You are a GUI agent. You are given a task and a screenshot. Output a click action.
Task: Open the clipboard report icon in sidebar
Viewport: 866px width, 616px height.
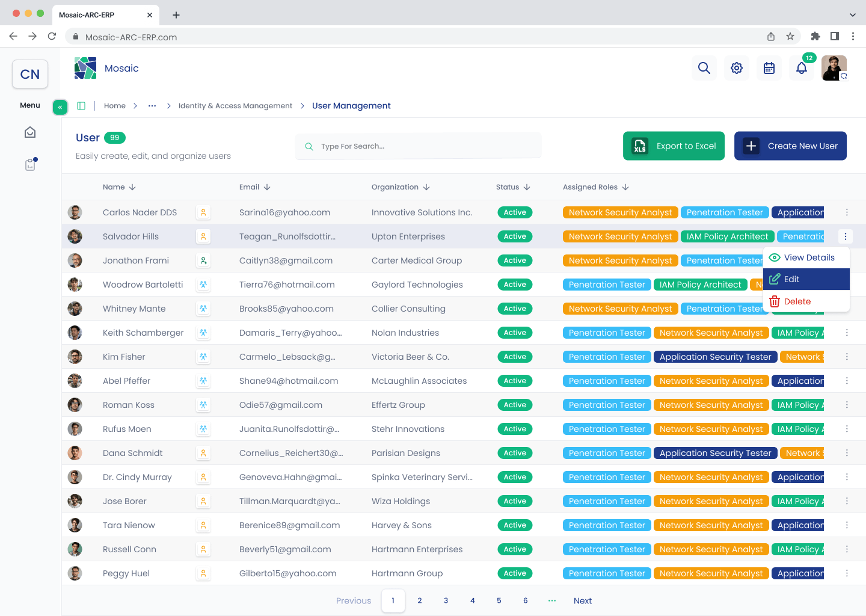(30, 165)
